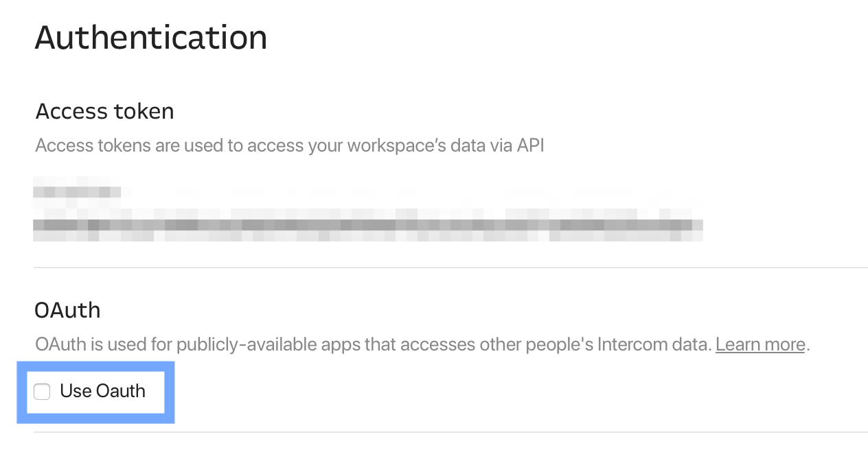
Task: Click the "Use Oauth" label text
Action: (103, 391)
